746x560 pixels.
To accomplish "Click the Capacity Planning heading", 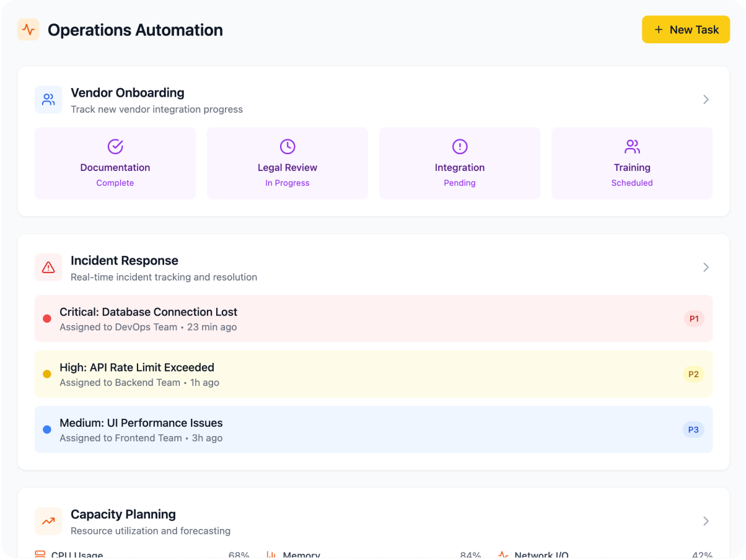I will tap(123, 515).
